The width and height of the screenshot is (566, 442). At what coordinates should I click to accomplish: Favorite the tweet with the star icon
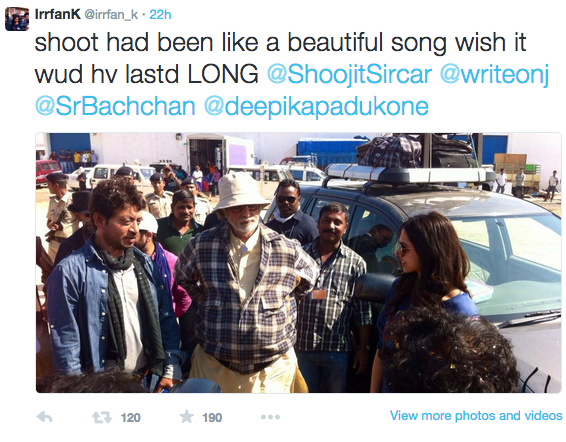click(187, 417)
